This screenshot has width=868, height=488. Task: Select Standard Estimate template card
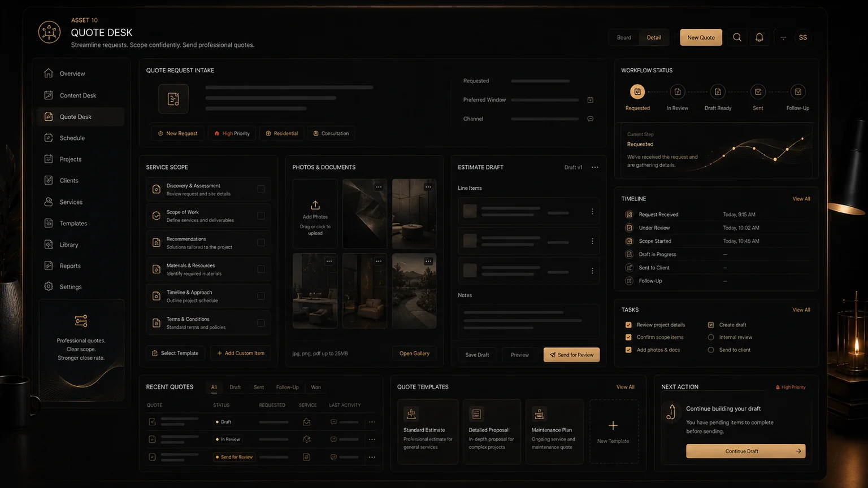point(428,432)
